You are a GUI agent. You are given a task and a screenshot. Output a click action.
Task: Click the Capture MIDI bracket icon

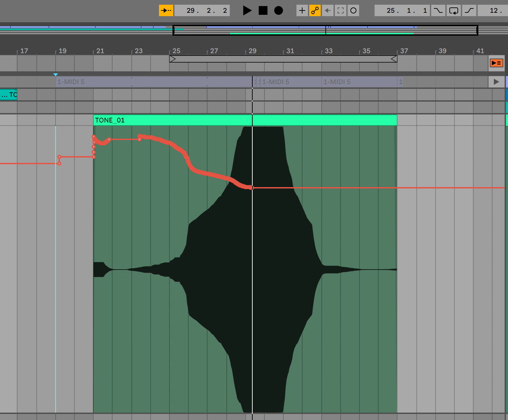pyautogui.click(x=340, y=10)
